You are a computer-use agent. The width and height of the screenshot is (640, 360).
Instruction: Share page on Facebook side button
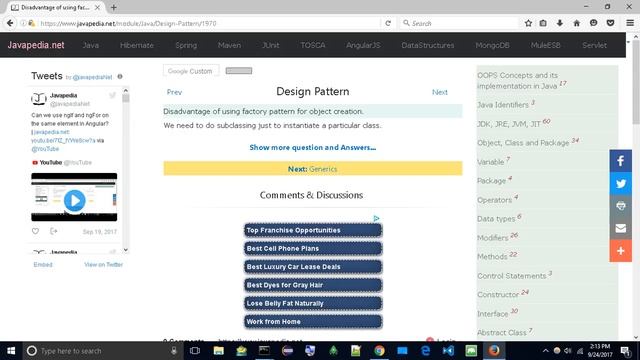point(620,161)
